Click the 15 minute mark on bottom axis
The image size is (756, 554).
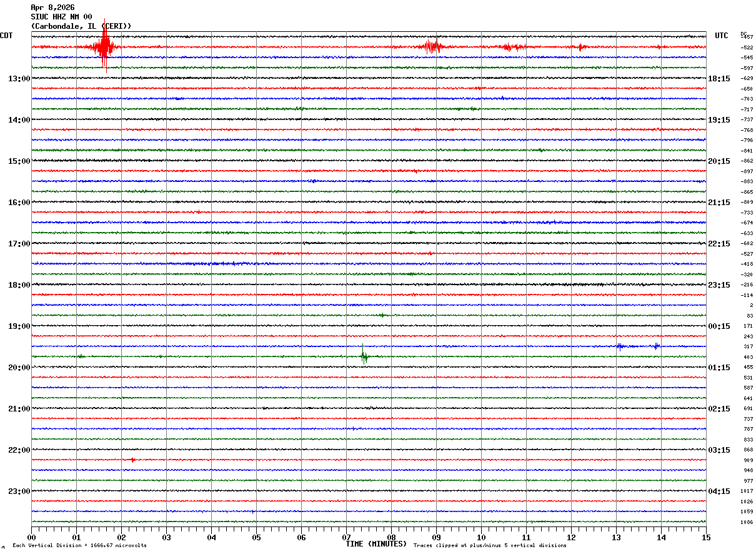coord(705,537)
